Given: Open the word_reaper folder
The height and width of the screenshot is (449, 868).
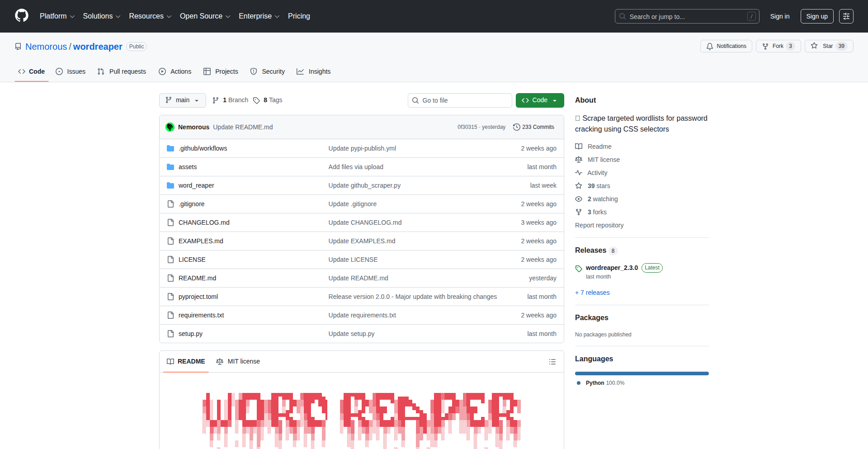Looking at the screenshot, I should pyautogui.click(x=196, y=185).
